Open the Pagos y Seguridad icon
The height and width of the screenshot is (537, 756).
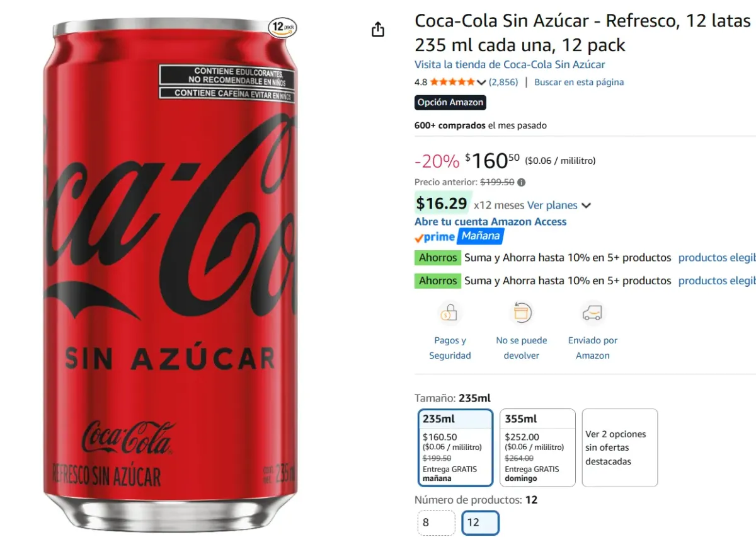pos(450,312)
